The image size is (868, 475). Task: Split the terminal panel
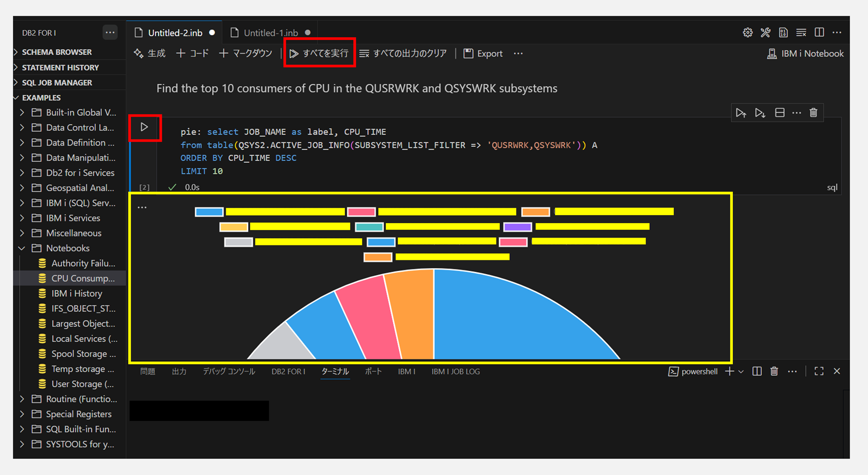757,371
